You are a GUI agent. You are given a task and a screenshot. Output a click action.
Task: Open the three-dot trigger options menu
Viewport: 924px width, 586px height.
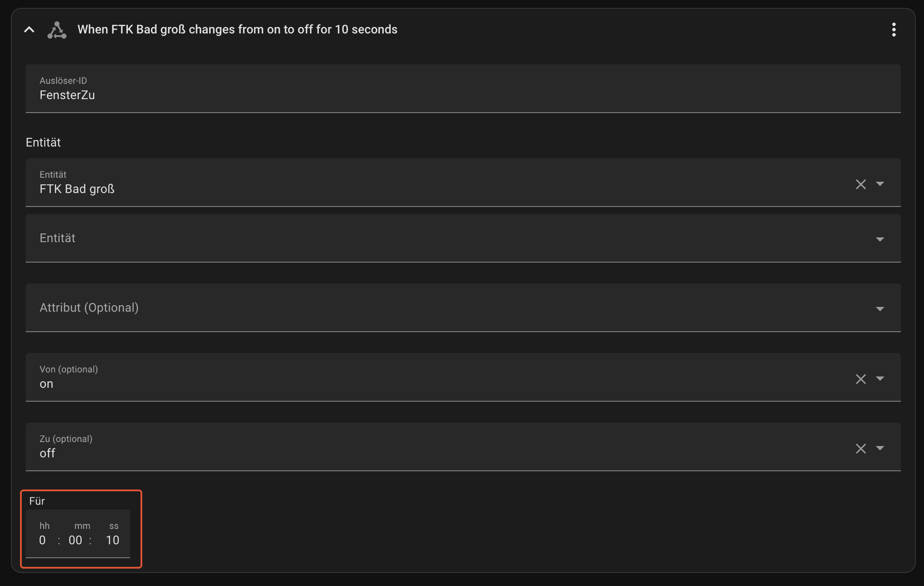point(894,30)
